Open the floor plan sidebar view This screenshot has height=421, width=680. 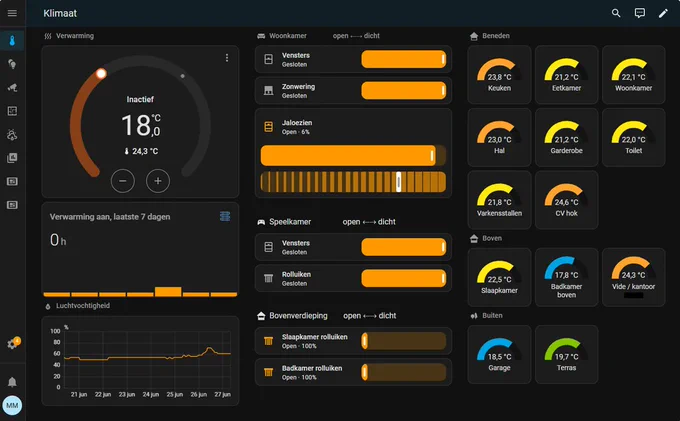pos(12,111)
